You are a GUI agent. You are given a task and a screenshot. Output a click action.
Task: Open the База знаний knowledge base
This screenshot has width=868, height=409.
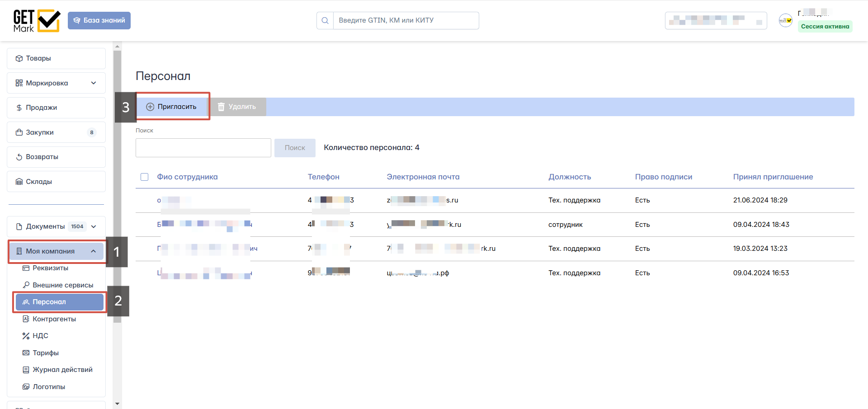[x=99, y=20]
